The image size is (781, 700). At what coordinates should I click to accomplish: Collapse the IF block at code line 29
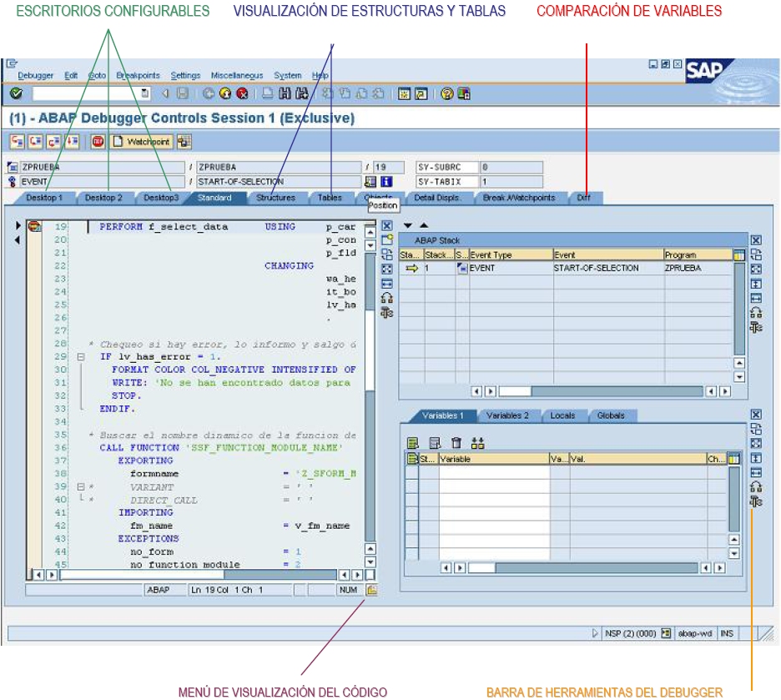(81, 357)
